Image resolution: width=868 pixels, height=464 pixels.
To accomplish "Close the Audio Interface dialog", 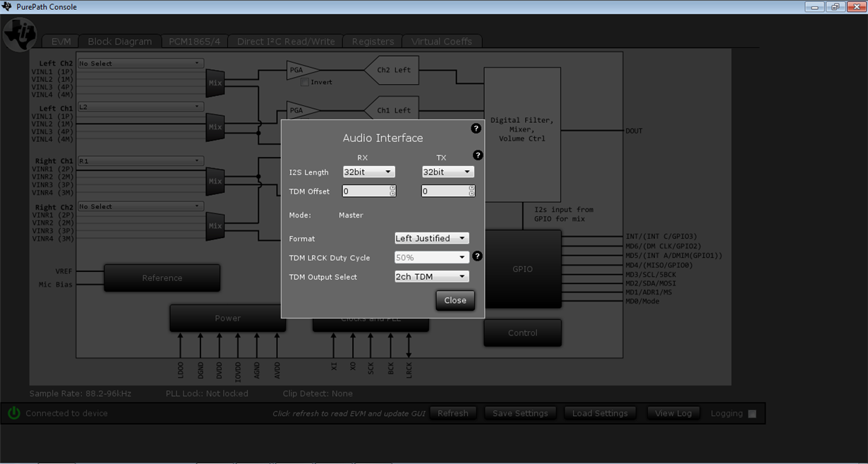I will [x=455, y=300].
